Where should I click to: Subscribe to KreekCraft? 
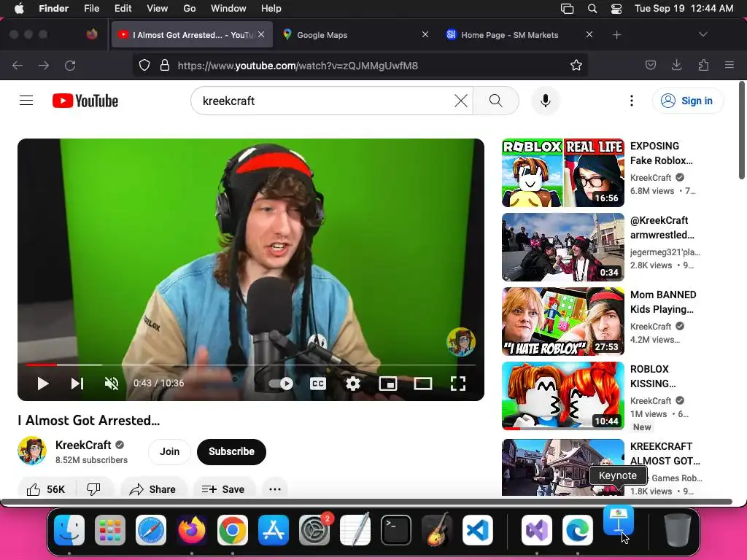231,451
